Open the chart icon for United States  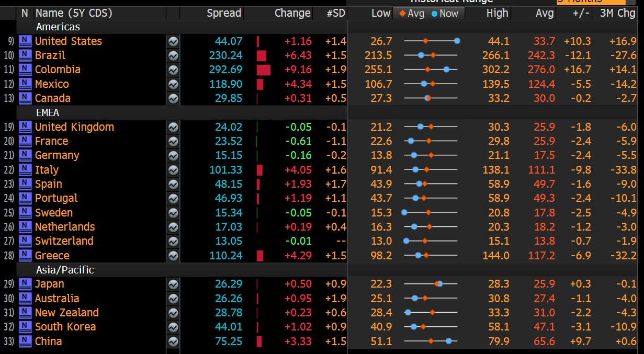(x=173, y=41)
